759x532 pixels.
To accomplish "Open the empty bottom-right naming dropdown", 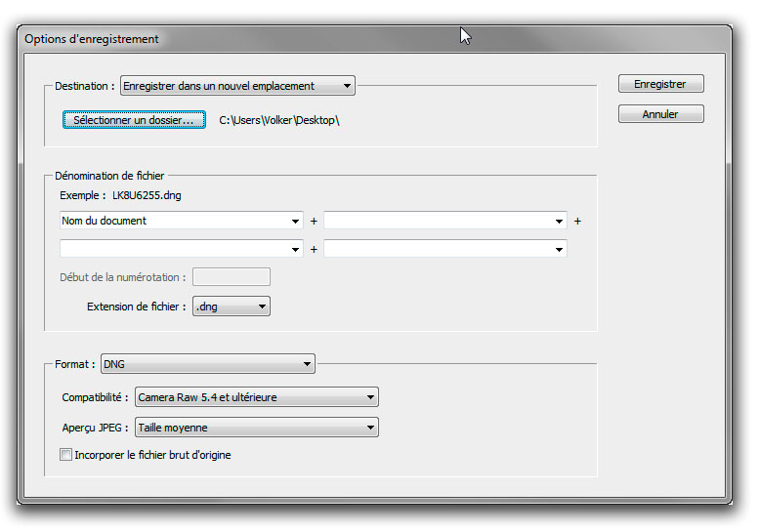I will [445, 249].
